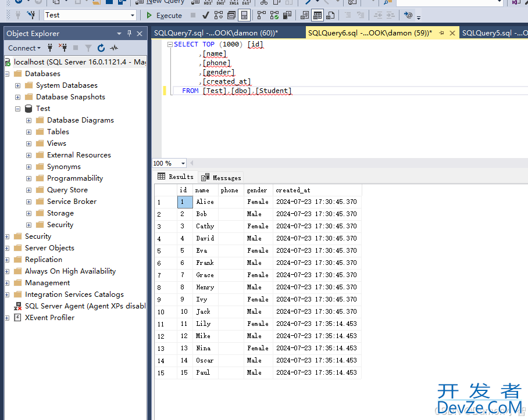Select SQL Server Agent node
The height and width of the screenshot is (420, 528).
pos(85,306)
